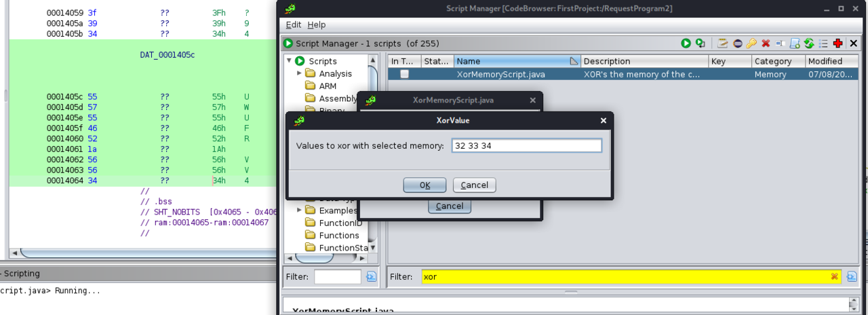
Task: Open the Edit Script notepad icon
Action: (x=723, y=43)
